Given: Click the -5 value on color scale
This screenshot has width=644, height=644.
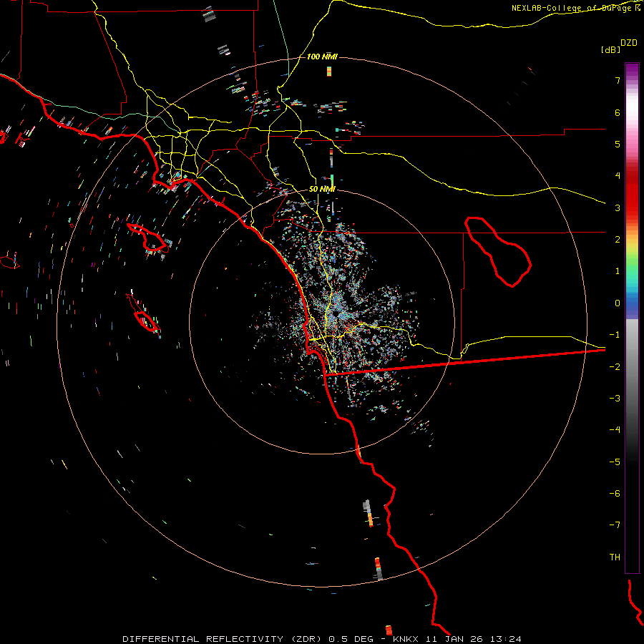Looking at the screenshot, I should point(615,462).
